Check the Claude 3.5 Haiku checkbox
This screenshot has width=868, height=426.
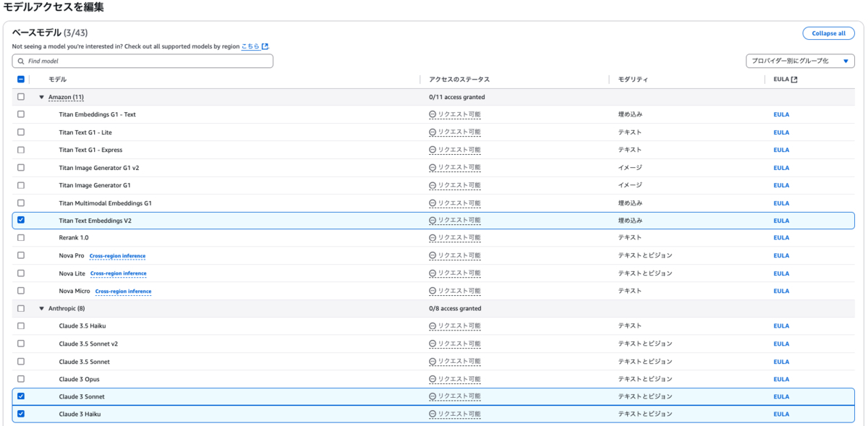click(x=20, y=325)
